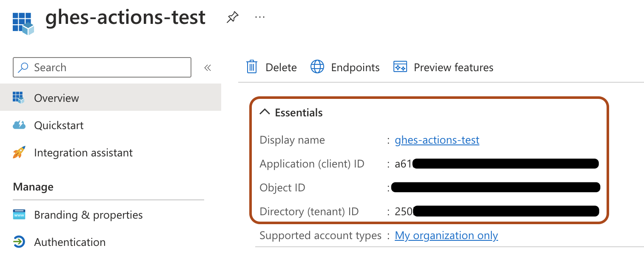Select Authentication under Manage
This screenshot has height=254, width=644.
[x=70, y=242]
